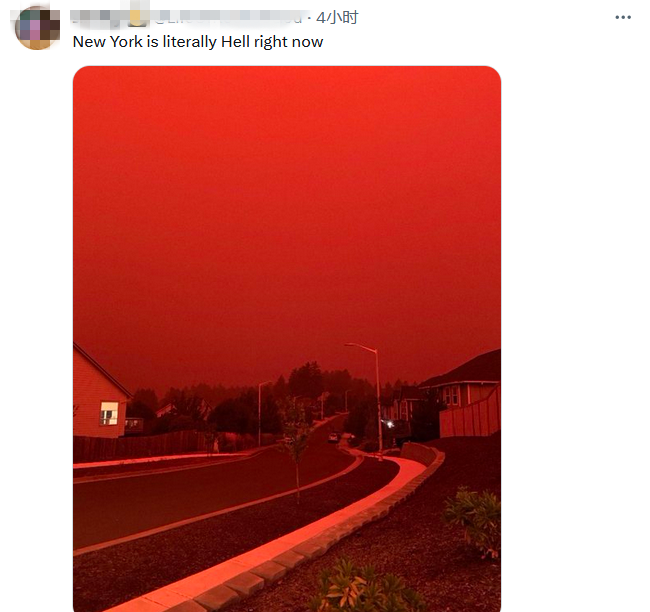Open the attached red sky photo
650x612 pixels.
click(287, 339)
